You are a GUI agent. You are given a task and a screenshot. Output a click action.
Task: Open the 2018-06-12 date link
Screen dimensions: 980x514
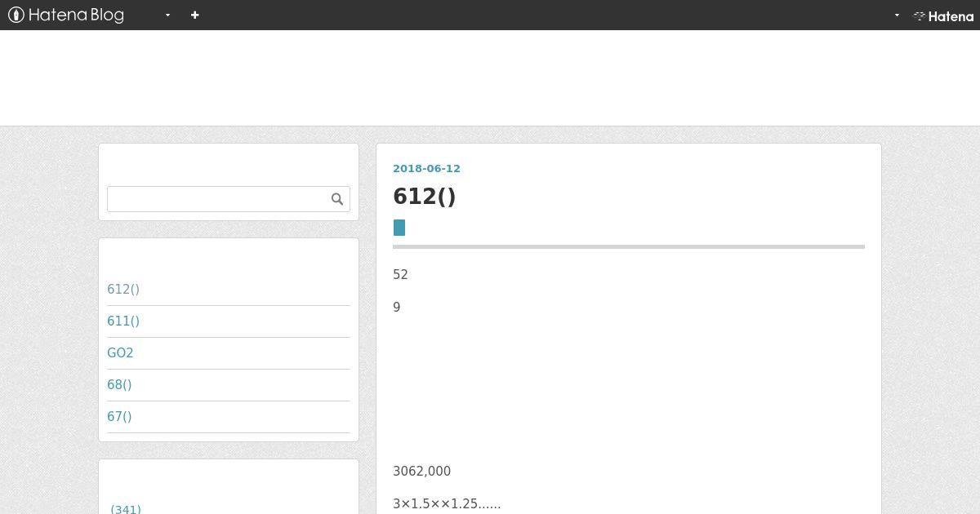[x=426, y=169]
